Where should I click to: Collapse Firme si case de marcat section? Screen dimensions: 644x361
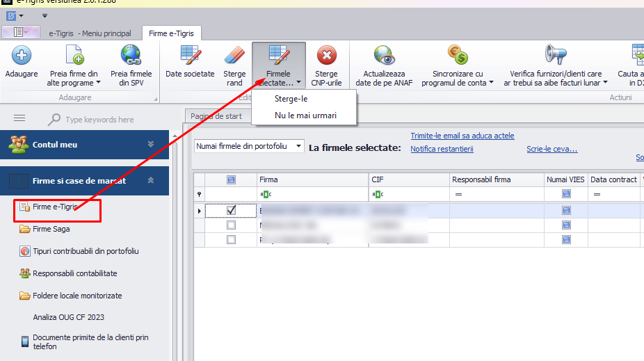point(151,180)
